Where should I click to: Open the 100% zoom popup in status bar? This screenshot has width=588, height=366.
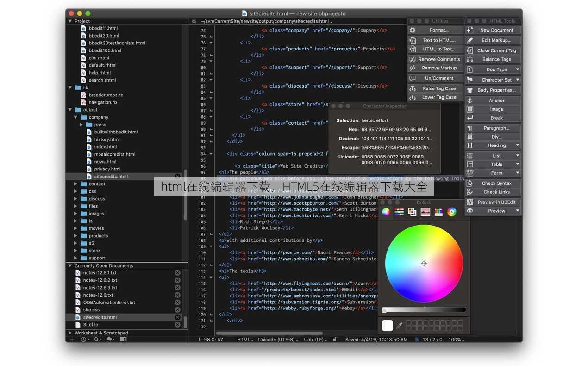tap(456, 340)
